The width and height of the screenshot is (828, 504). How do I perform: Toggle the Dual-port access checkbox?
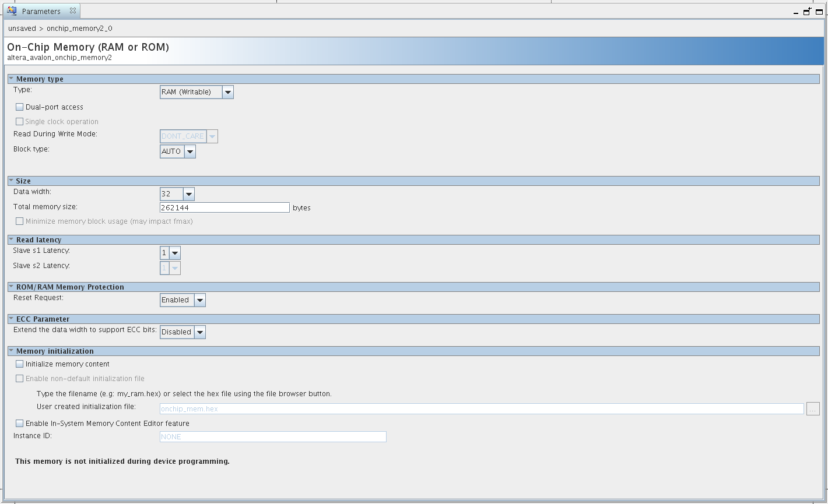click(x=20, y=107)
